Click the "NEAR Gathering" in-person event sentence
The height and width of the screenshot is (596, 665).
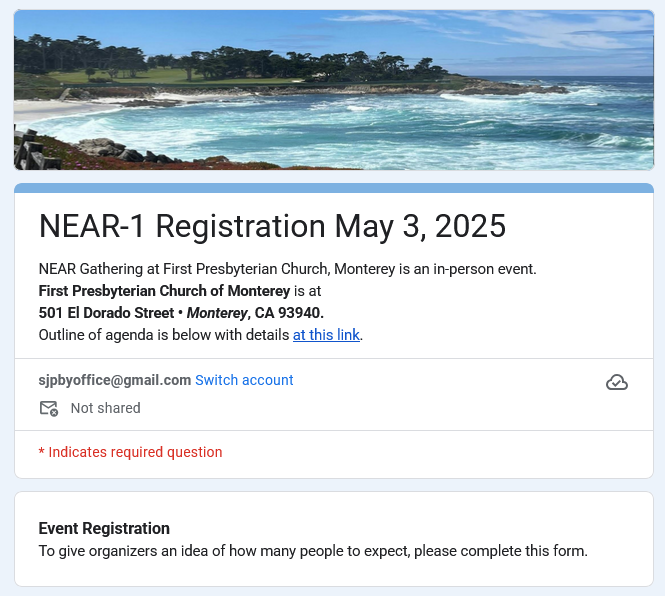[287, 269]
